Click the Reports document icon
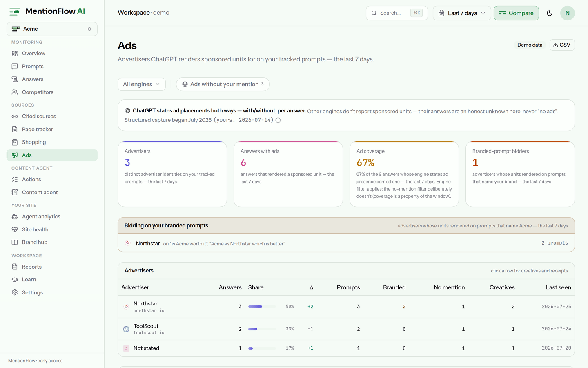This screenshot has height=368, width=588. 15,267
